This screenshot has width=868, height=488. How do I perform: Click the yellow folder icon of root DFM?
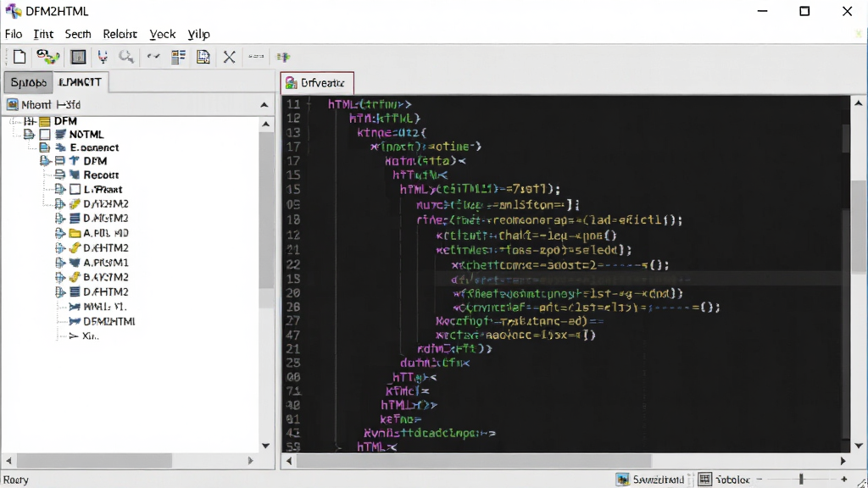45,121
